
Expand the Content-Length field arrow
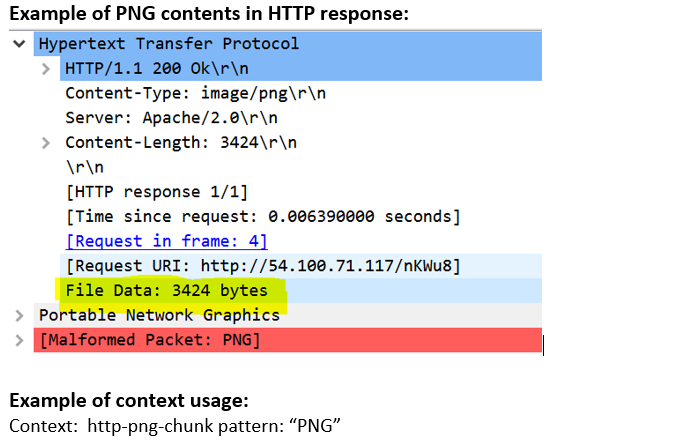pos(46,143)
